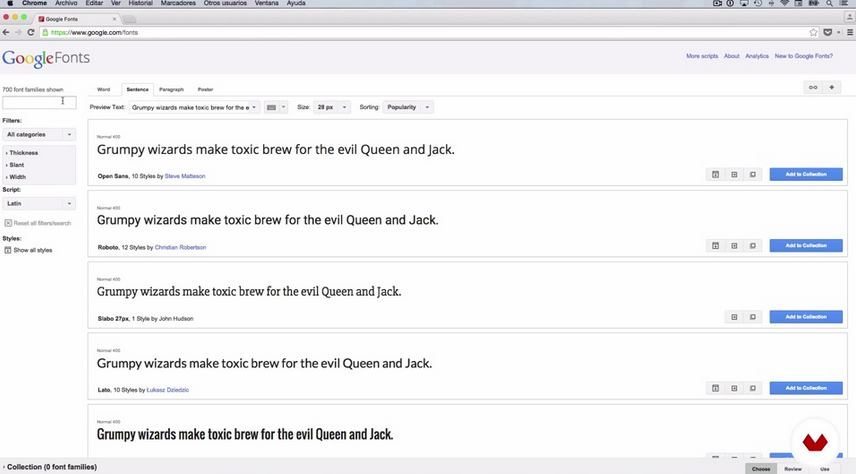This screenshot has height=474, width=856.
Task: Click see-all-styles icon for Roboto
Action: click(716, 246)
